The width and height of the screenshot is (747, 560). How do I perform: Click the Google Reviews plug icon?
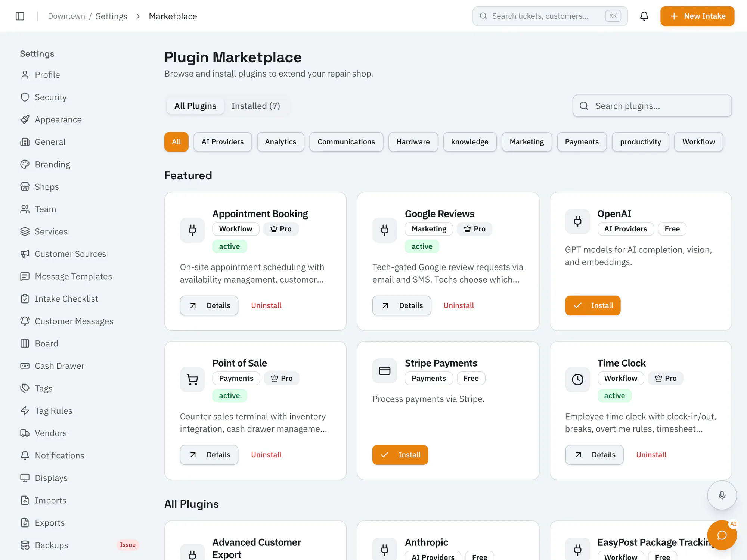point(385,230)
